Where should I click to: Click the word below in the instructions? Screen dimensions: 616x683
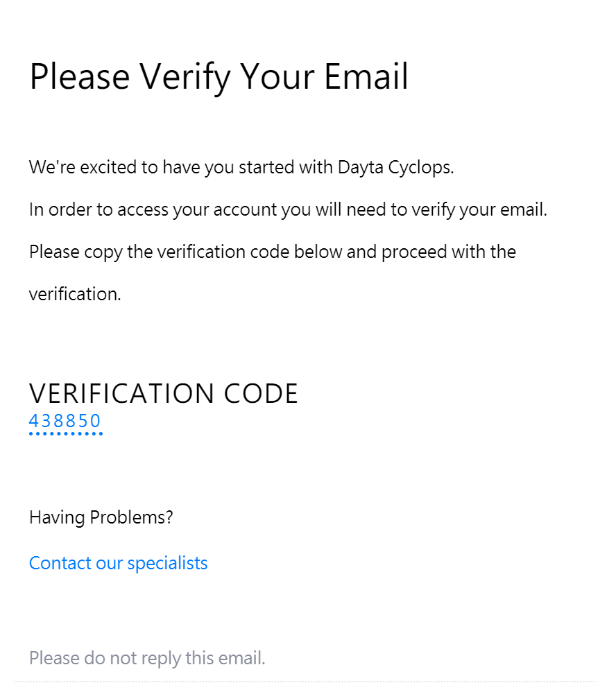point(318,252)
